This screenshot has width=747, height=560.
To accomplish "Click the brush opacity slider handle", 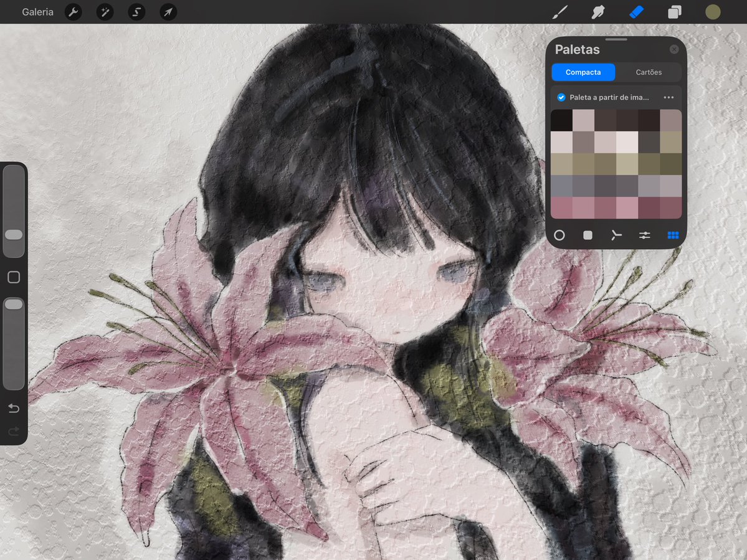I will 14,304.
